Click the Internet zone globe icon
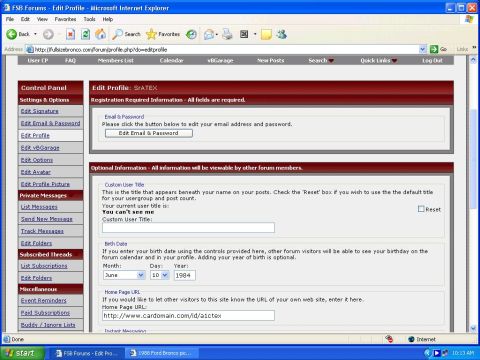 pyautogui.click(x=411, y=339)
